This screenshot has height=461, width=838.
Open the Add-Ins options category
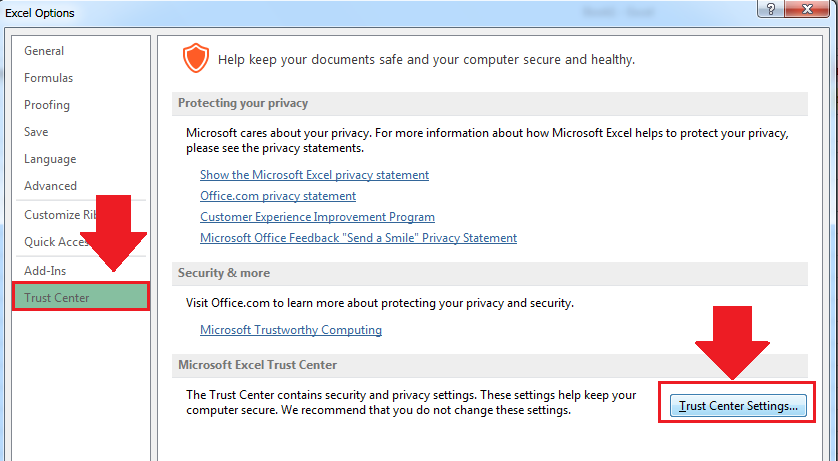tap(45, 271)
